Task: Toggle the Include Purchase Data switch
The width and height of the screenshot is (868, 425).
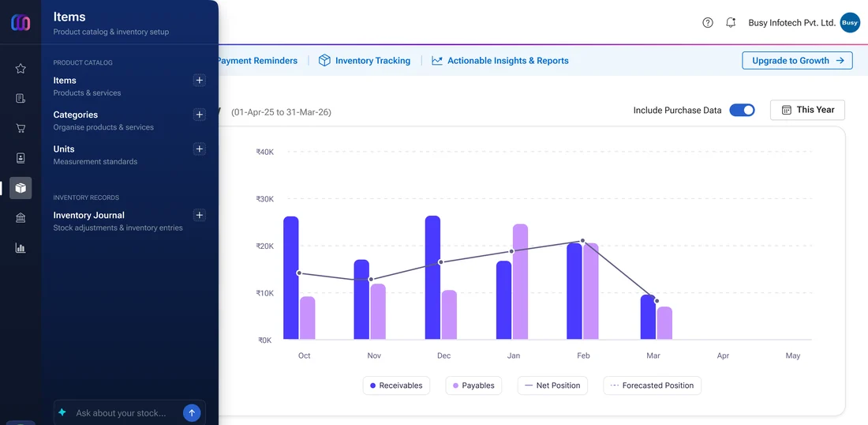Action: pyautogui.click(x=742, y=111)
